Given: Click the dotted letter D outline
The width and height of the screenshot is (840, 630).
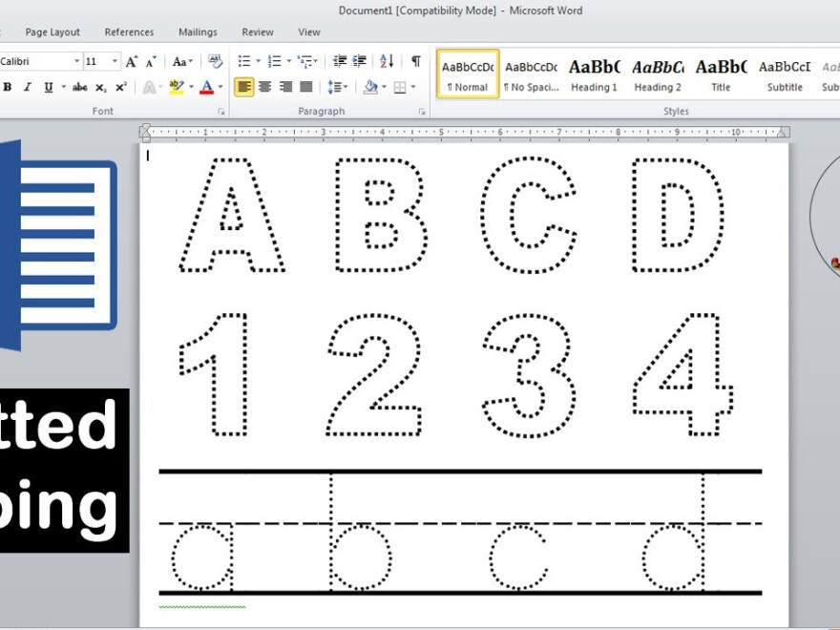Looking at the screenshot, I should (678, 215).
